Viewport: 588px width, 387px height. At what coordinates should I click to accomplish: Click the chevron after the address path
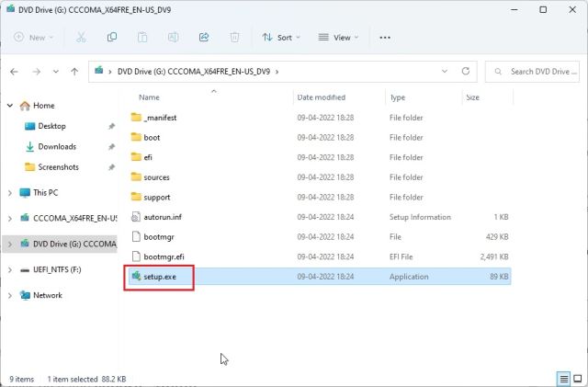click(277, 72)
